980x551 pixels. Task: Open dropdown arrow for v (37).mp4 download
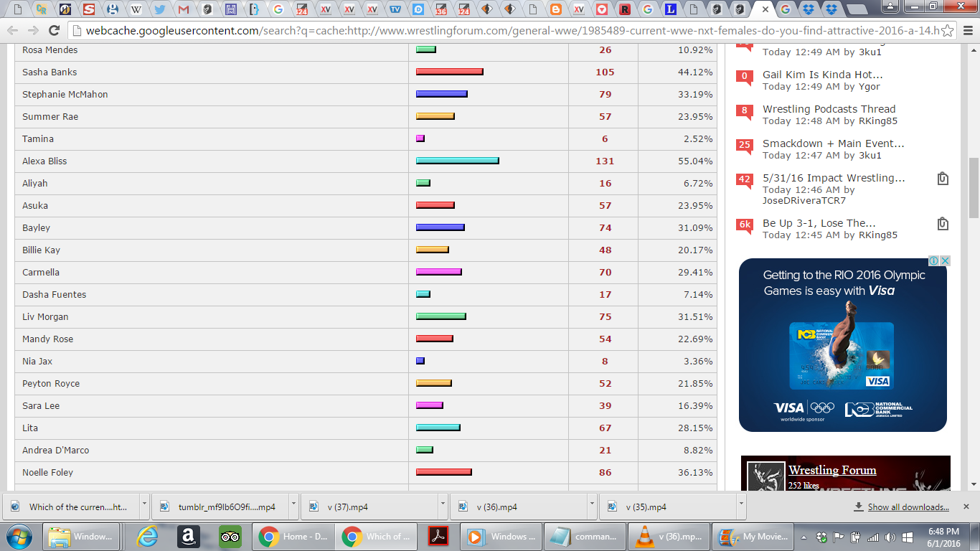click(442, 506)
